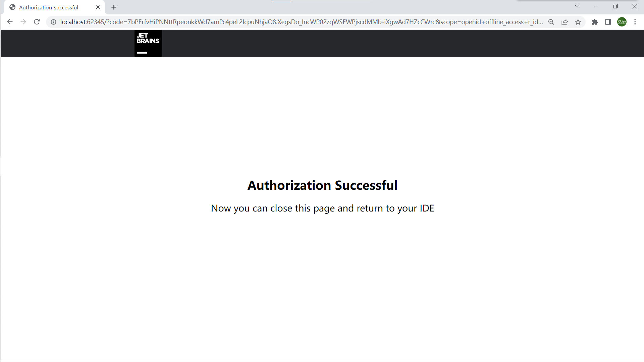Open the tab search dropdown arrow
Viewport: 644px width, 362px height.
577,6
